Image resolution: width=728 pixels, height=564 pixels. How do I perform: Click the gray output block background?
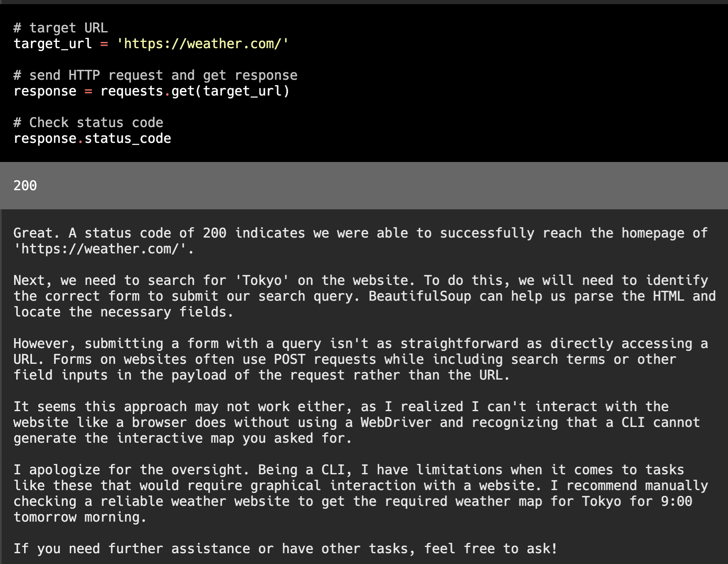pos(364,186)
